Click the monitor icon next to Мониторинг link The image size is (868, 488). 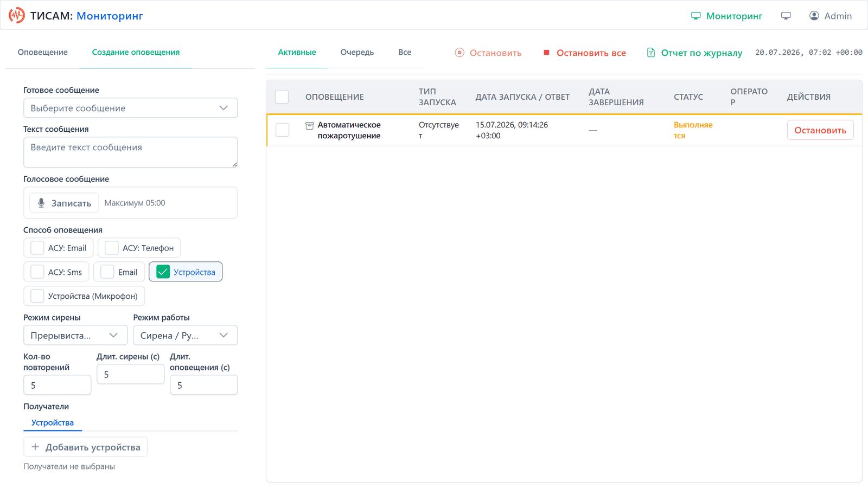(695, 16)
